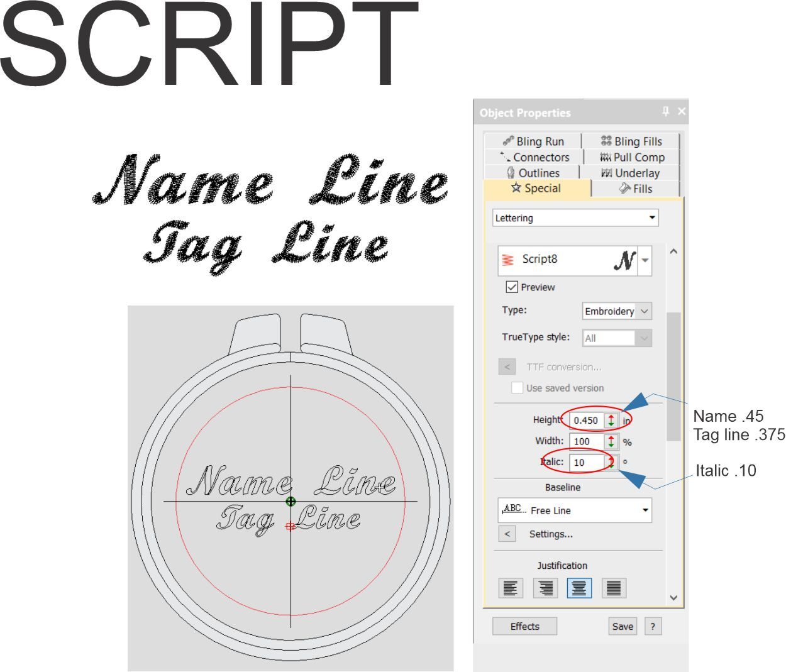Screen dimensions: 786x672
Task: Expand the Script8 font dropdown
Action: [x=645, y=260]
